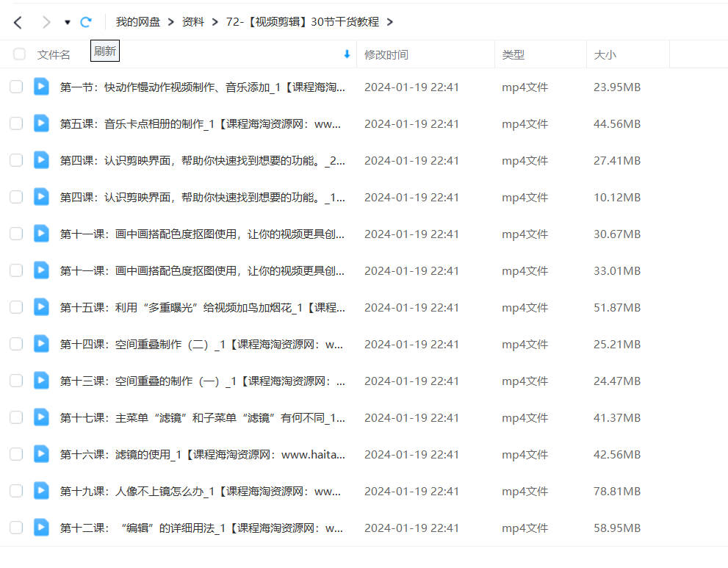Screen dimensions: 728x568
Task: Go back with the left arrow
Action: tap(18, 22)
